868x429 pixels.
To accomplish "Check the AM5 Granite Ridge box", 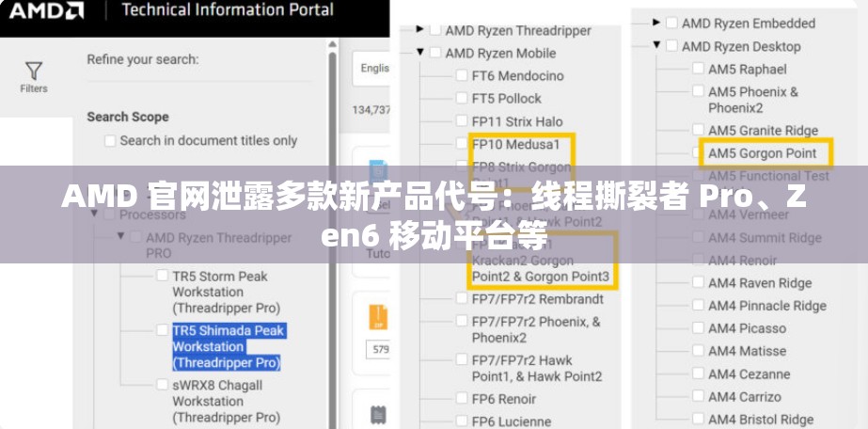I will 698,130.
